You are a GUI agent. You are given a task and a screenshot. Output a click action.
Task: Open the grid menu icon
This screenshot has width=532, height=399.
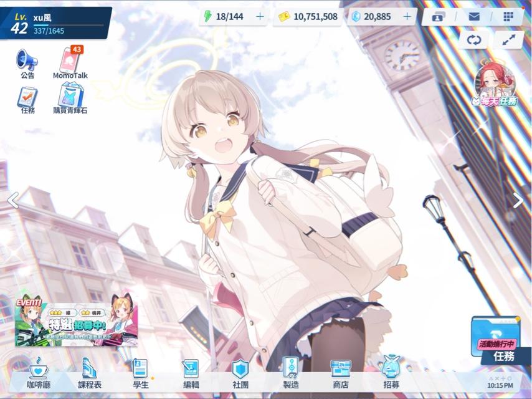point(508,16)
